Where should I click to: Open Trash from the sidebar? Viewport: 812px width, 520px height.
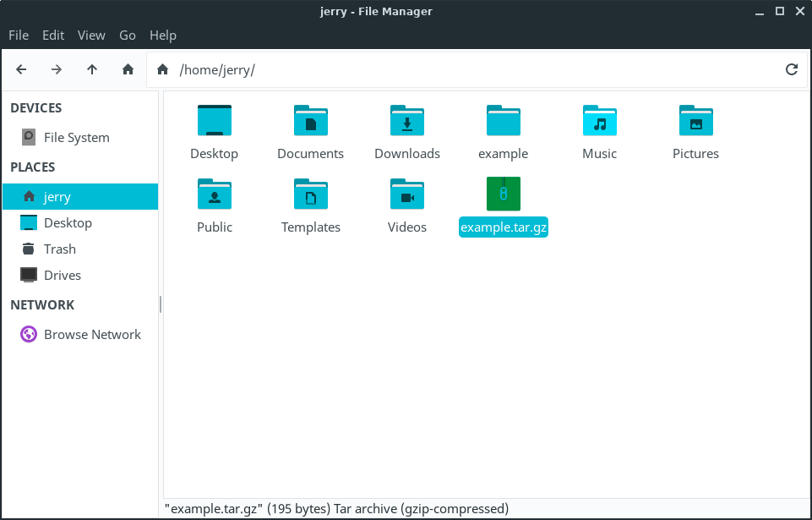(59, 249)
